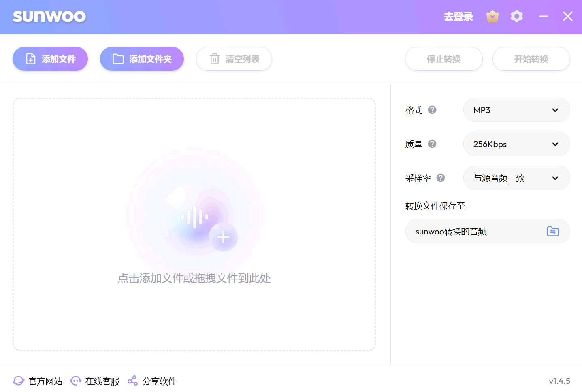Open settings via the gear icon

tap(516, 17)
